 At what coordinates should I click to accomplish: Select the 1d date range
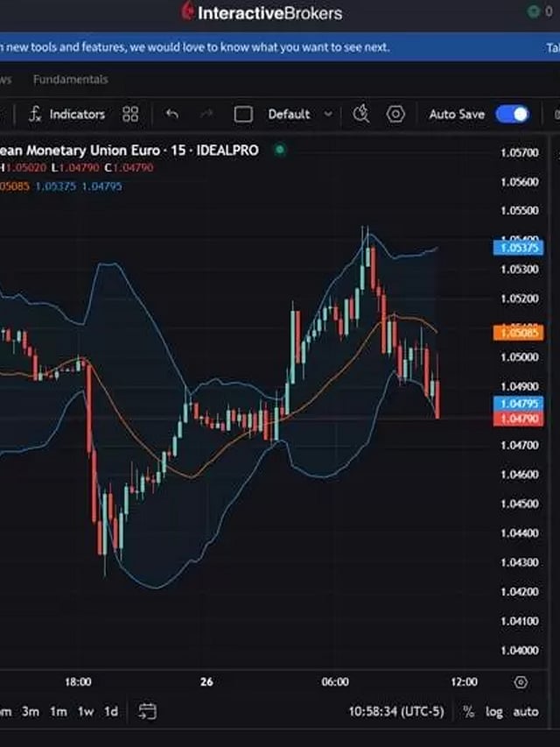coord(111,712)
